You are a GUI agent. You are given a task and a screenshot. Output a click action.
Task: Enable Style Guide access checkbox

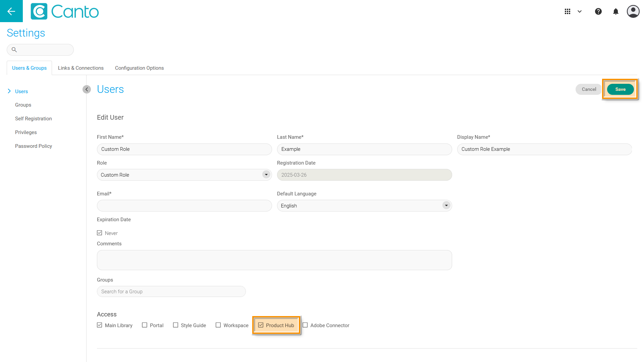pos(175,325)
